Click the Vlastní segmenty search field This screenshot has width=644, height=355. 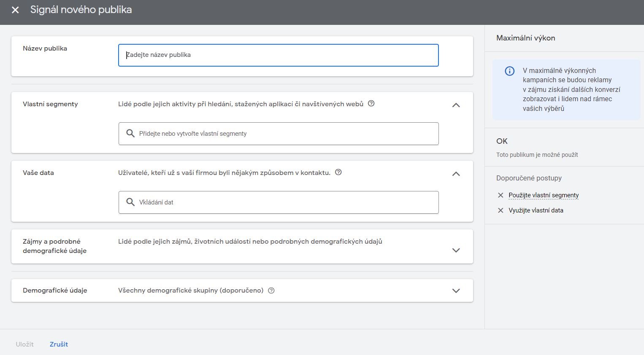(x=279, y=134)
